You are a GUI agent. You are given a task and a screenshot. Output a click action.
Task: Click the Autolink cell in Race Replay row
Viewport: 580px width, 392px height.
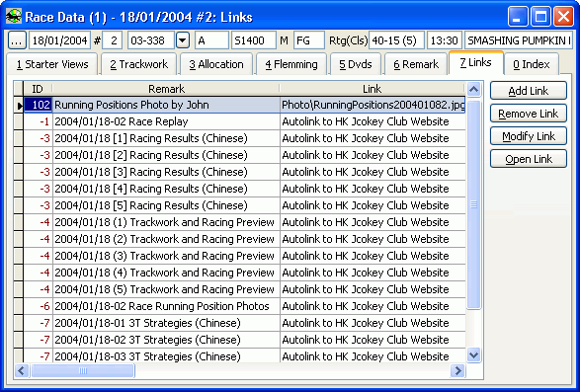click(x=373, y=121)
